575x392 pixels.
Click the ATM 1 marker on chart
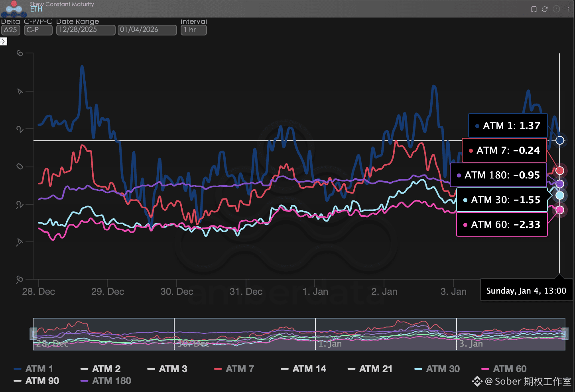point(560,140)
